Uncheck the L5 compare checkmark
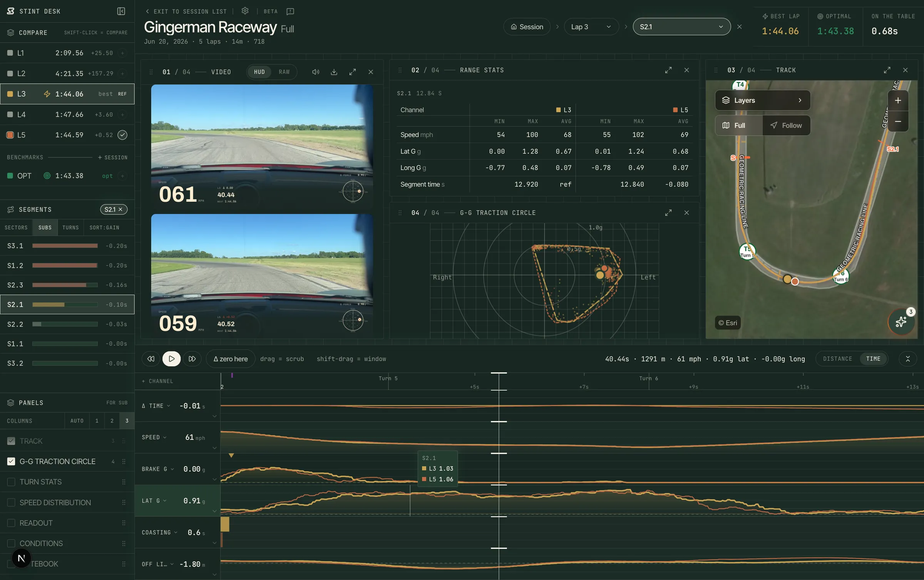924x580 pixels. (x=122, y=135)
